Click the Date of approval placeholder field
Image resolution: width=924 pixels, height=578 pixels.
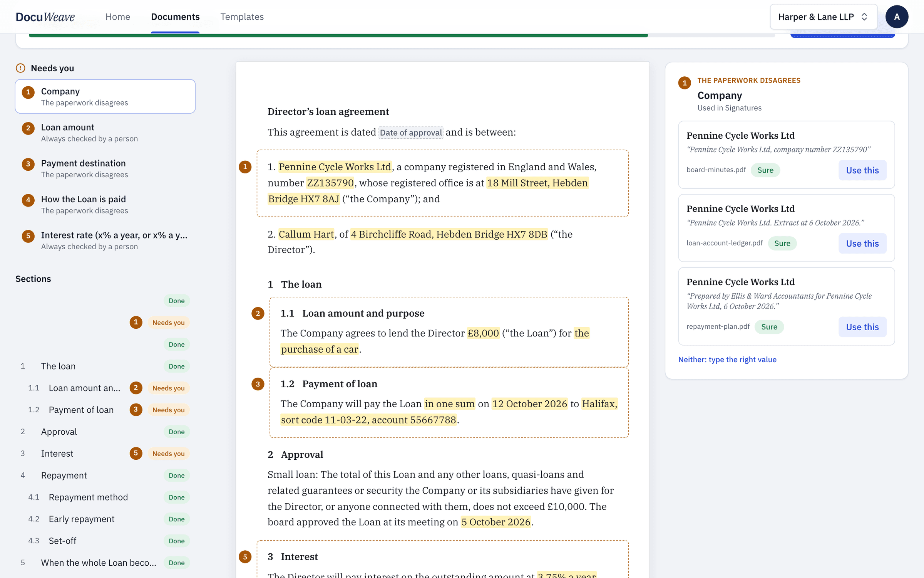click(x=411, y=133)
